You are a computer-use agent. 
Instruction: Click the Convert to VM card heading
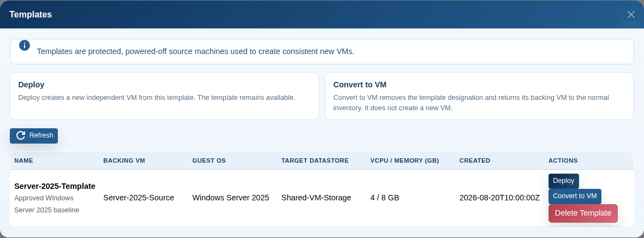click(x=360, y=85)
